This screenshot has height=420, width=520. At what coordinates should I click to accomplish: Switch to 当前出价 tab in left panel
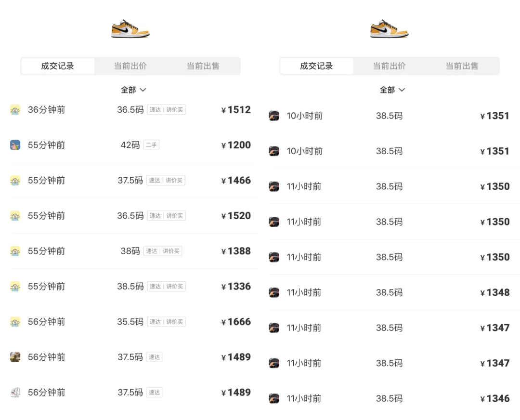[x=130, y=66]
